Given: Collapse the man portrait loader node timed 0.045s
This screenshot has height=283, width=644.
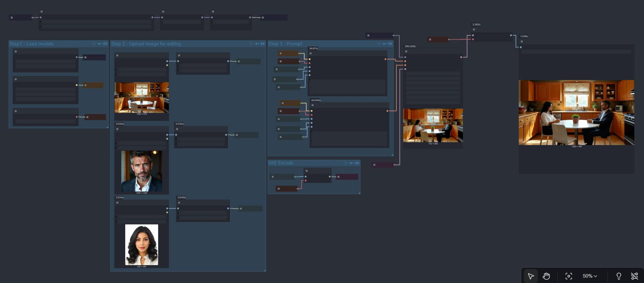Looking at the screenshot, I should [117, 129].
